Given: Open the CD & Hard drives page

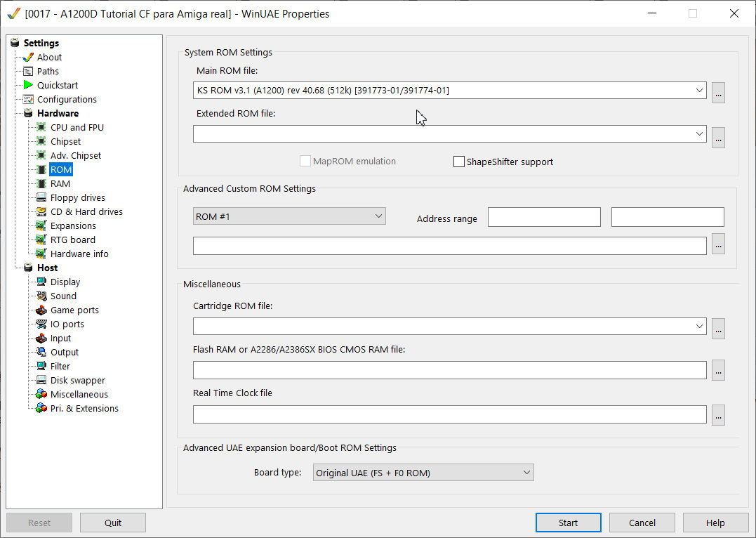Looking at the screenshot, I should [x=86, y=211].
